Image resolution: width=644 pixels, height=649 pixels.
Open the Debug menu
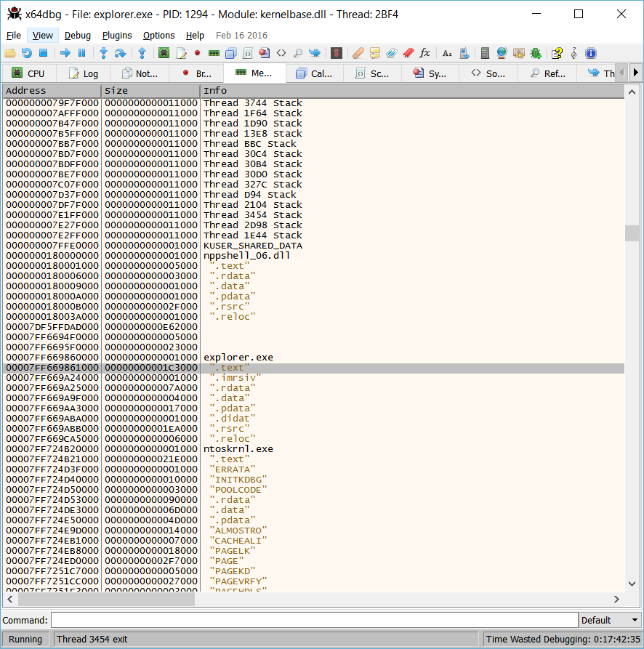tap(77, 35)
